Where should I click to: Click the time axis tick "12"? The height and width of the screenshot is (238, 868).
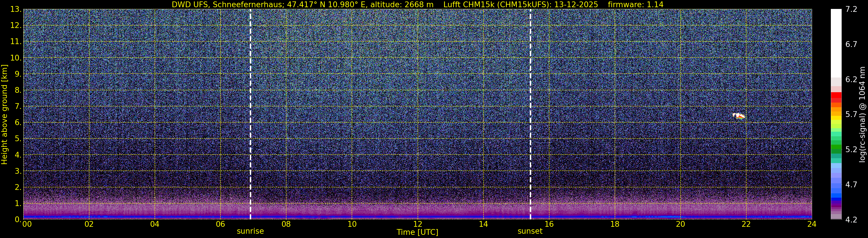coord(417,224)
